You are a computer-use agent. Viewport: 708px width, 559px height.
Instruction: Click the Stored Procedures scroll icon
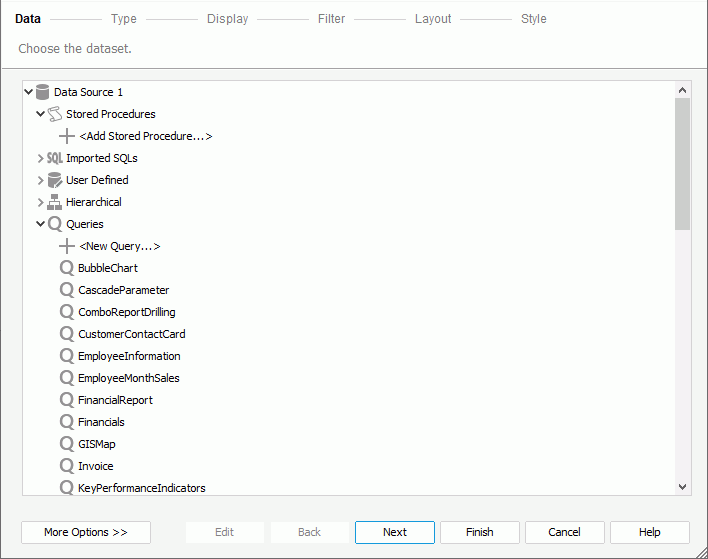click(x=55, y=114)
